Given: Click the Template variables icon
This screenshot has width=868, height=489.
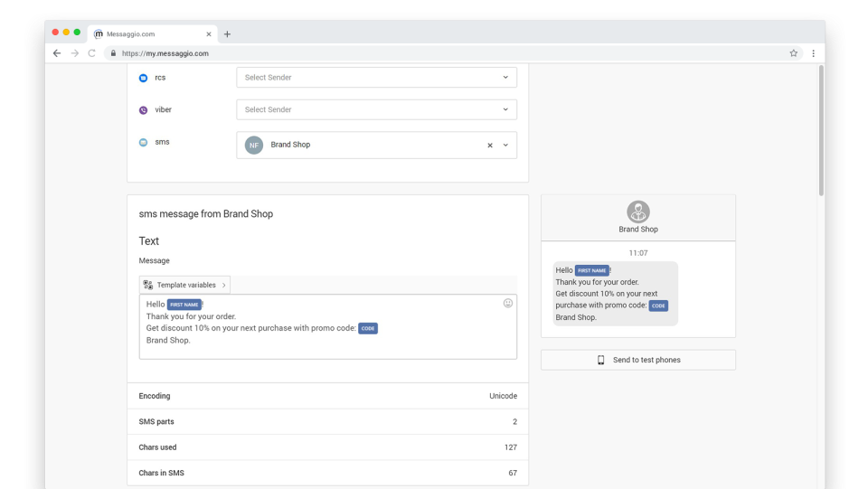Looking at the screenshot, I should pyautogui.click(x=147, y=285).
